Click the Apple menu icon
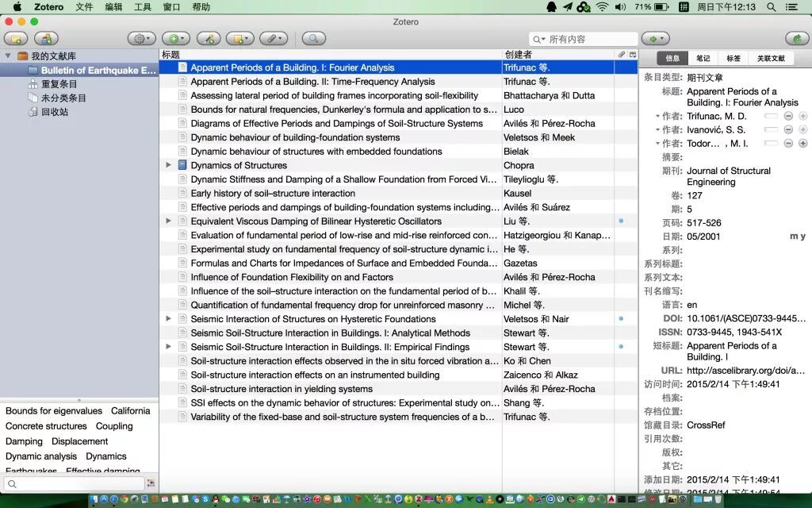 (17, 6)
